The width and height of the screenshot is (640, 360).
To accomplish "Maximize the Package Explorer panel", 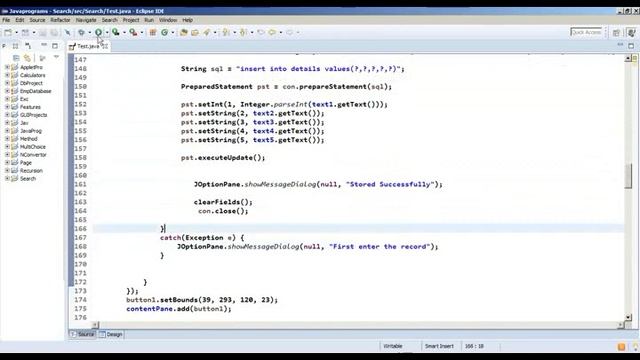I will [55, 46].
